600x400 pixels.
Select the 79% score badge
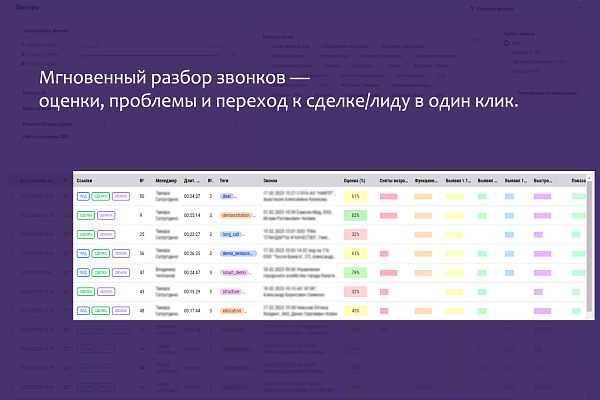[355, 273]
